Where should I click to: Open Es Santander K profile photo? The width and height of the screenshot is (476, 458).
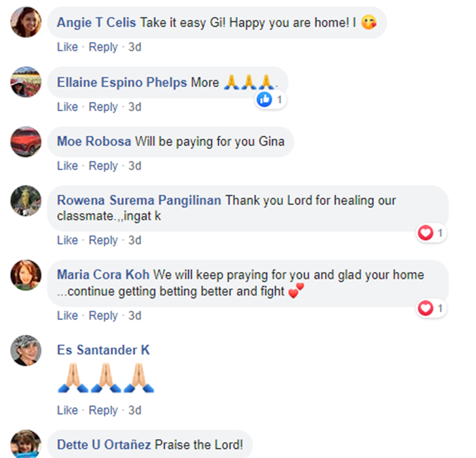click(x=26, y=351)
